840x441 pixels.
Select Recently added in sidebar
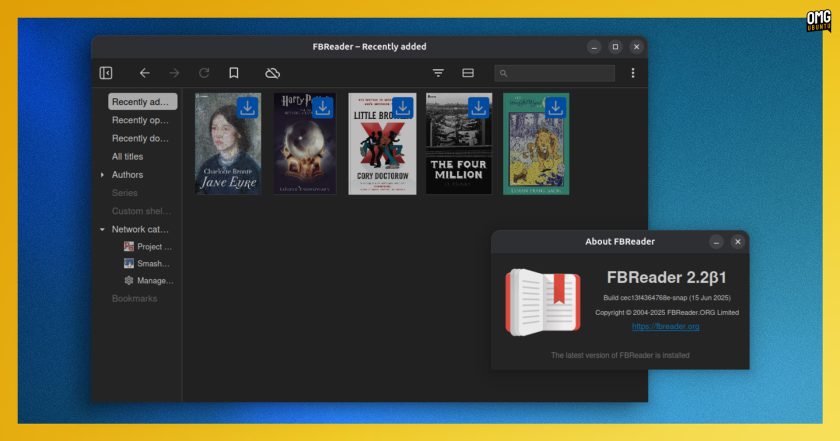tap(142, 102)
